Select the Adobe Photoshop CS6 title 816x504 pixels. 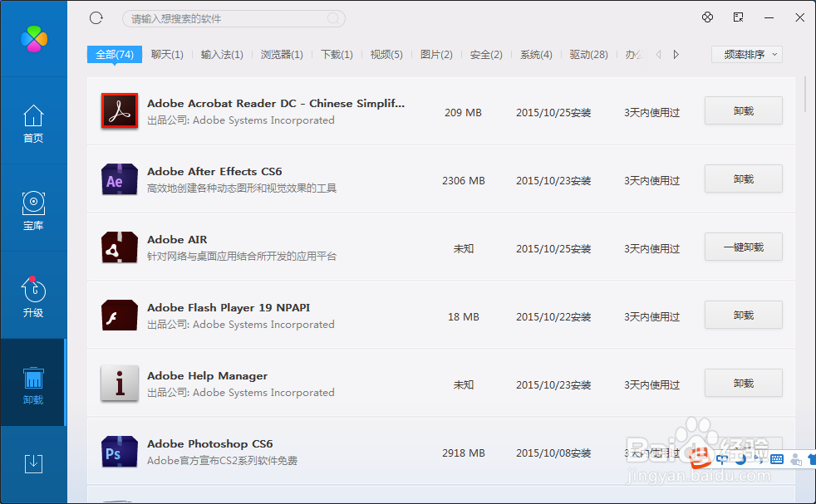tap(209, 444)
